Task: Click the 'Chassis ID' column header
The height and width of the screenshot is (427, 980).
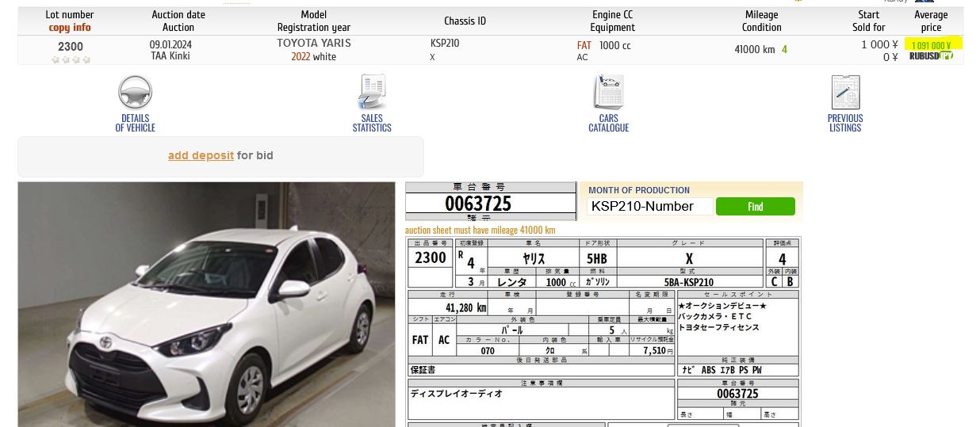Action: (465, 21)
